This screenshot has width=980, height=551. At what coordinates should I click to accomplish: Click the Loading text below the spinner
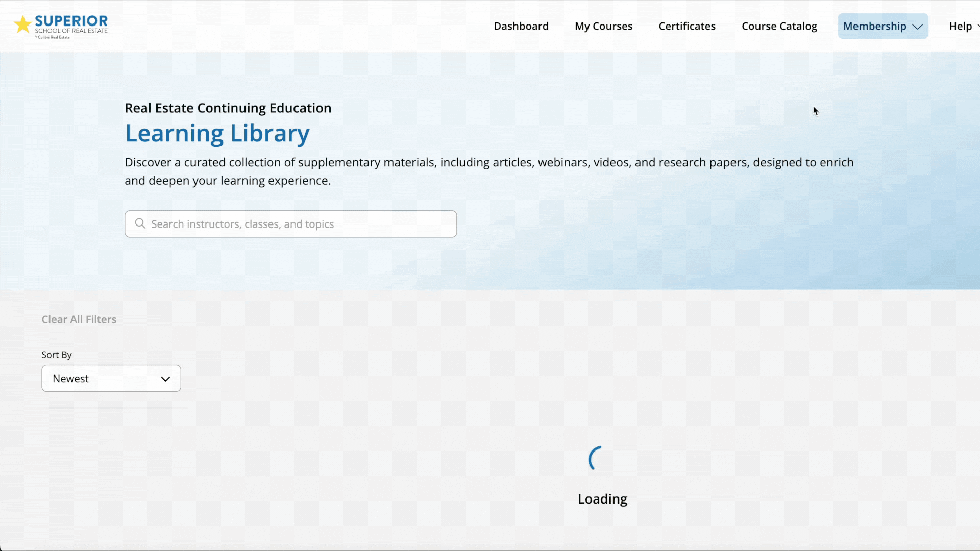point(602,499)
